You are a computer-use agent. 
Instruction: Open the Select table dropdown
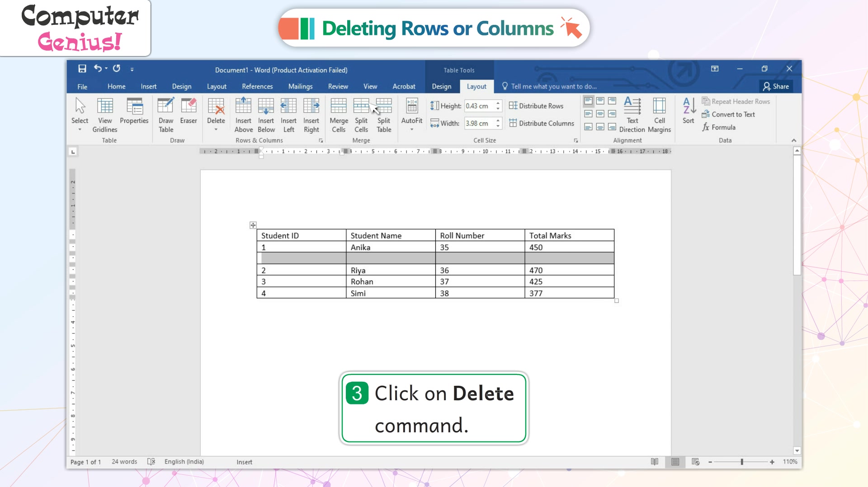coord(80,115)
